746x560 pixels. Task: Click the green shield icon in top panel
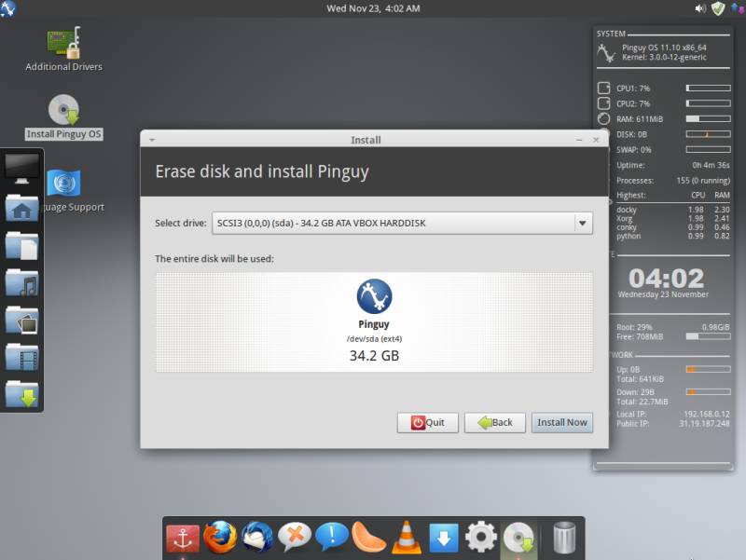(718, 8)
